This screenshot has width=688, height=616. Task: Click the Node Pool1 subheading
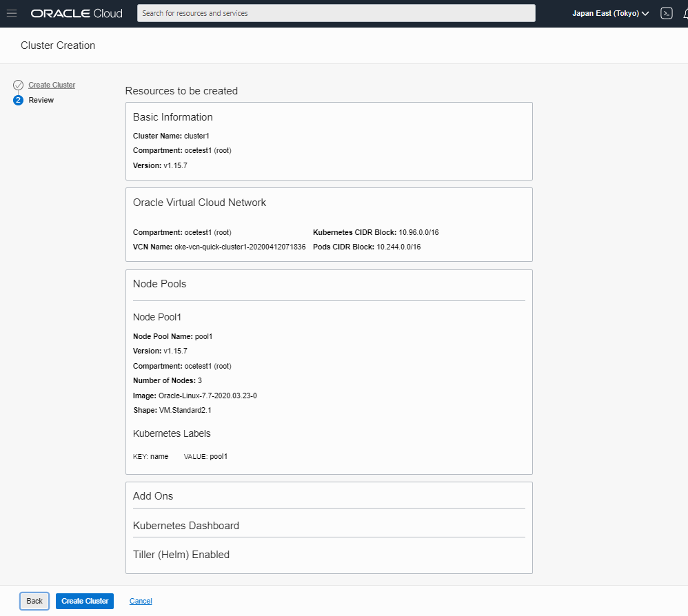[157, 317]
